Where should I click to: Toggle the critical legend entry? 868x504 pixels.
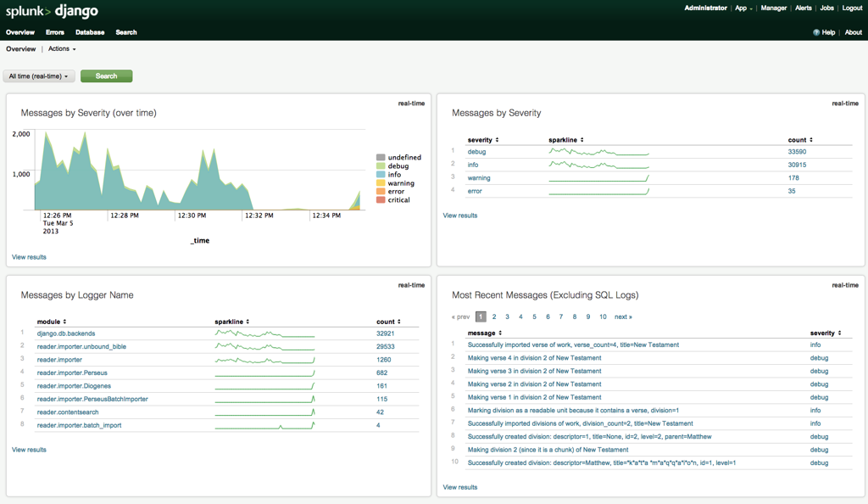pos(393,200)
